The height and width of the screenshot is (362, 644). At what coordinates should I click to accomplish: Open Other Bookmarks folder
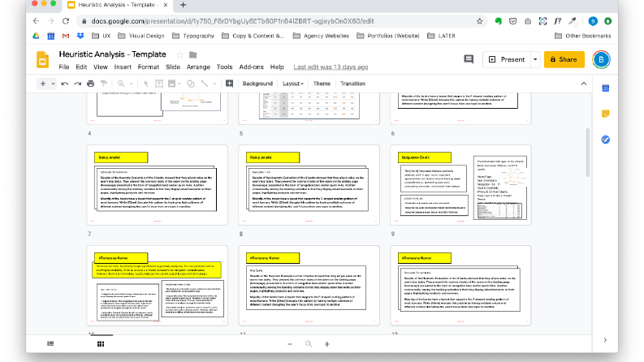click(x=583, y=36)
